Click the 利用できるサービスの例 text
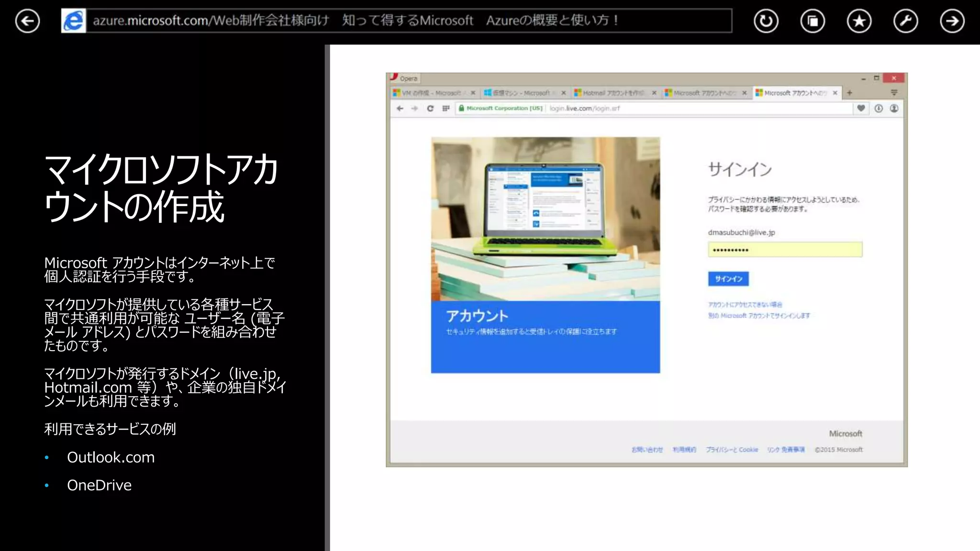 pos(110,429)
